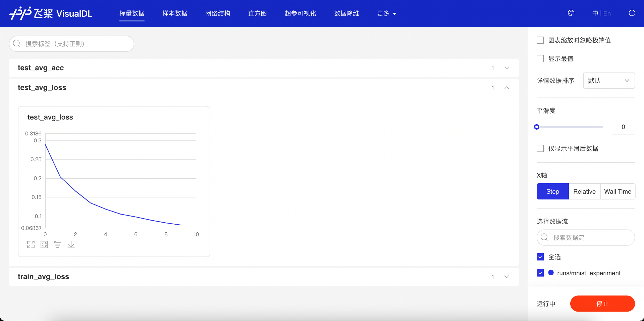Toggle the chart Y-axis log scale icon
The height and width of the screenshot is (321, 644).
(58, 245)
